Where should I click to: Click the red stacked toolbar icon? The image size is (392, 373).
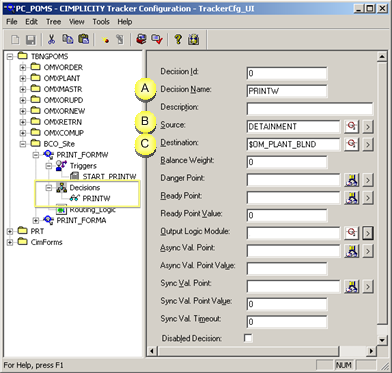(x=141, y=40)
